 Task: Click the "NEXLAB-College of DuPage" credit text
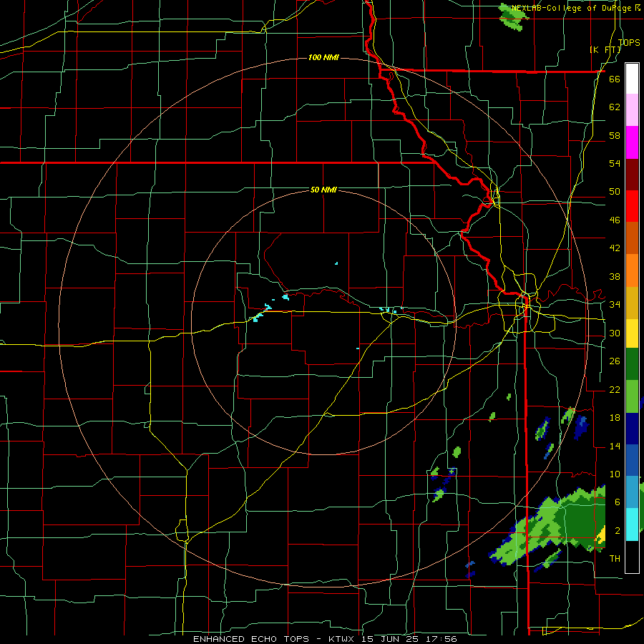coord(572,8)
